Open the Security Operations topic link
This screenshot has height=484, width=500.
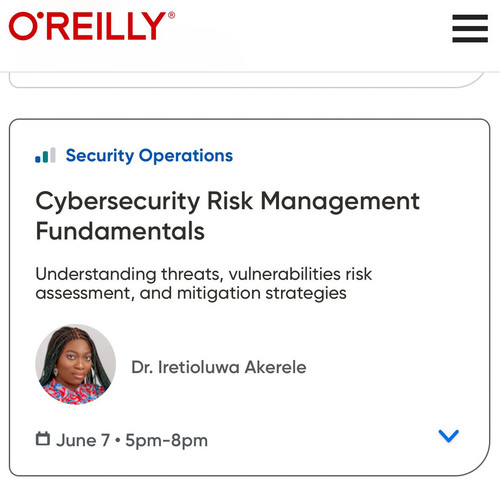[x=149, y=156]
